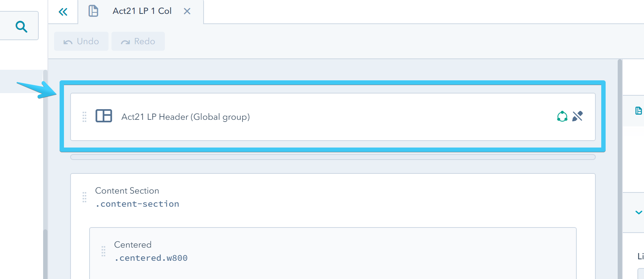Grab the Act21 LP Header drag handle
644x279 pixels.
tap(84, 117)
